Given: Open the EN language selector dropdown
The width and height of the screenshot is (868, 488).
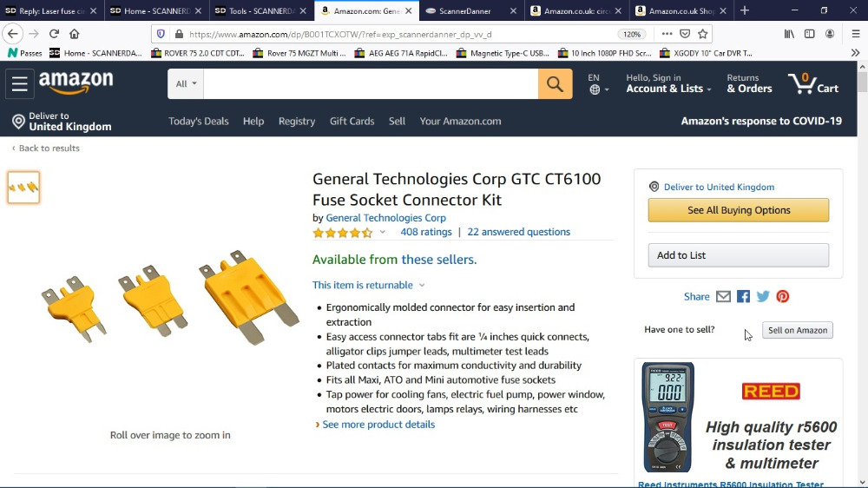Looking at the screenshot, I should pyautogui.click(x=597, y=84).
